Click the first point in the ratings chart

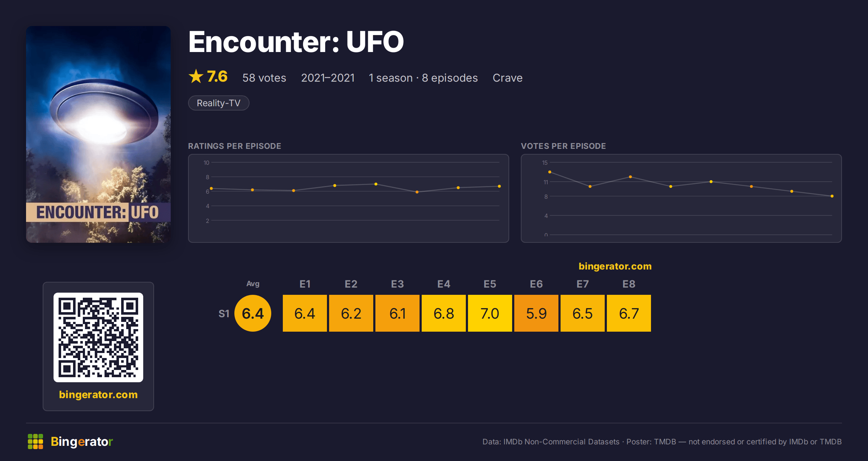(x=211, y=189)
